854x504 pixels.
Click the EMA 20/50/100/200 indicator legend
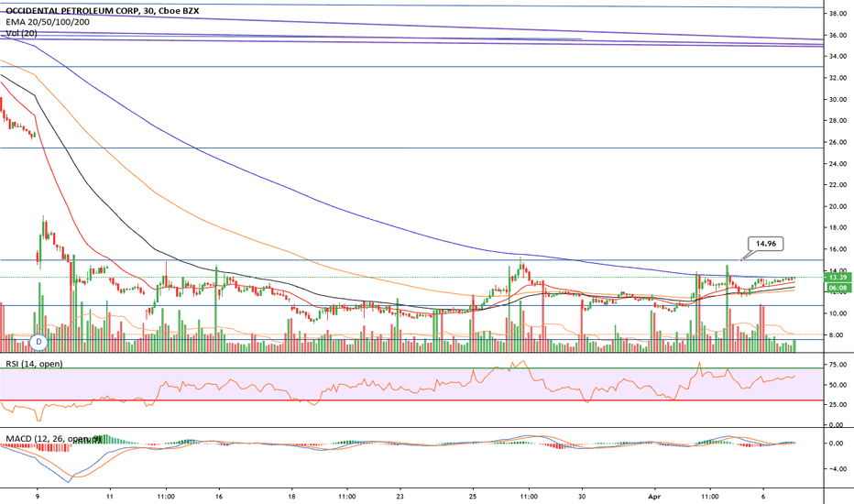point(48,22)
